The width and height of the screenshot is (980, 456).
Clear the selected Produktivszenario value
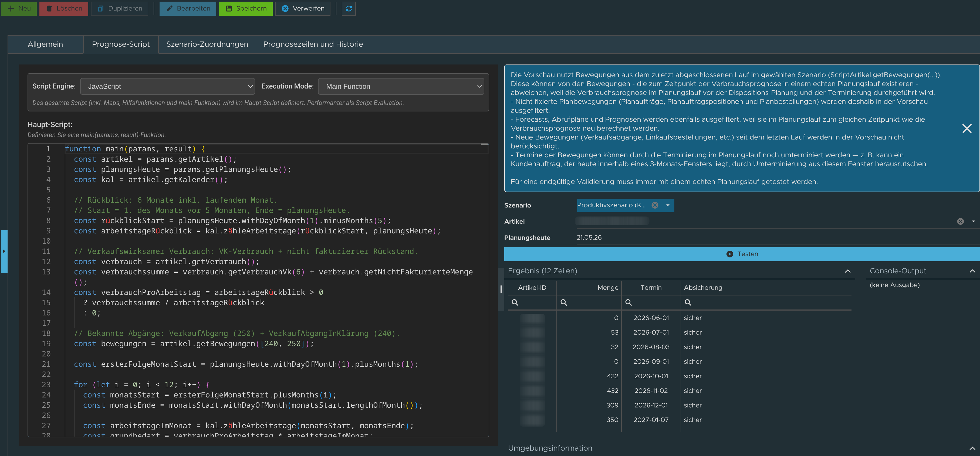[x=655, y=205]
